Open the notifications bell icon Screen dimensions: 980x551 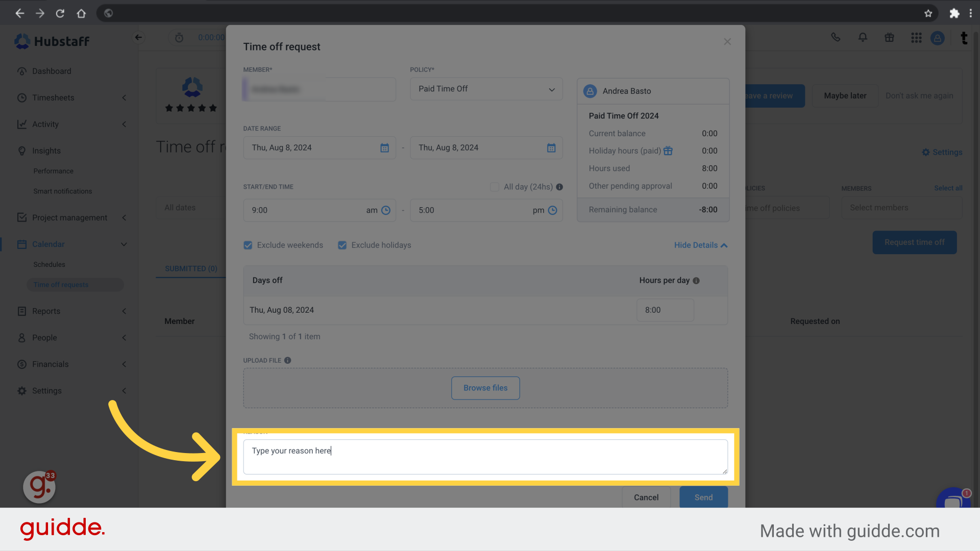click(x=863, y=37)
